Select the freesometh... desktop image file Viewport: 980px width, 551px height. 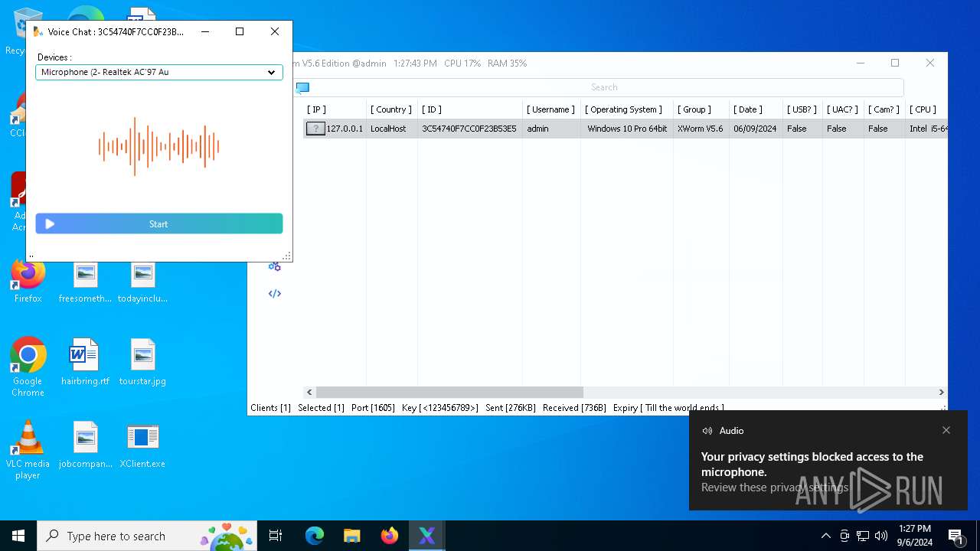pos(85,281)
